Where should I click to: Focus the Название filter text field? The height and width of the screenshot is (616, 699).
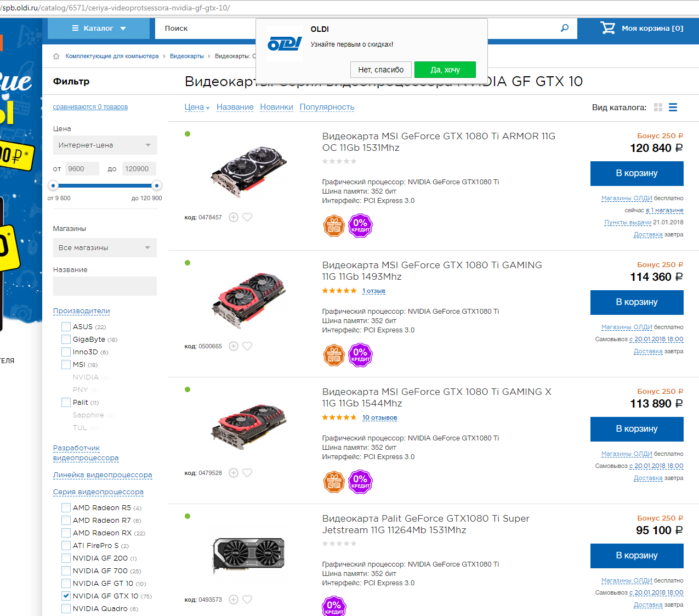(x=105, y=286)
